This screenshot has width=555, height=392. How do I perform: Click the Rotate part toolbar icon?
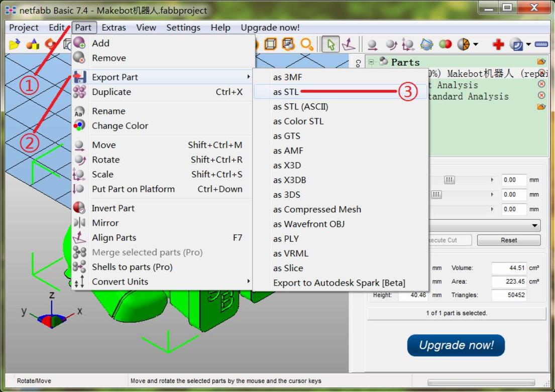click(391, 45)
